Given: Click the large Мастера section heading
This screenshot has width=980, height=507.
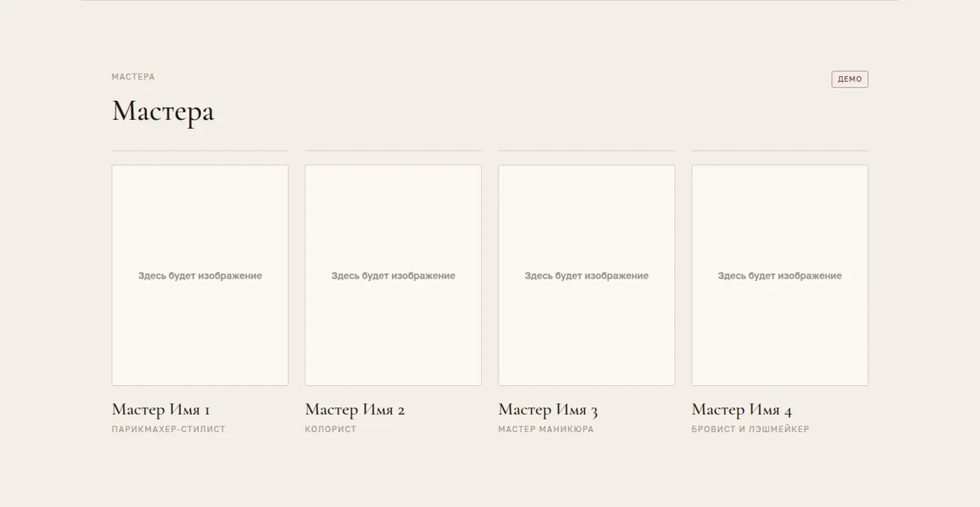Looking at the screenshot, I should click(163, 111).
